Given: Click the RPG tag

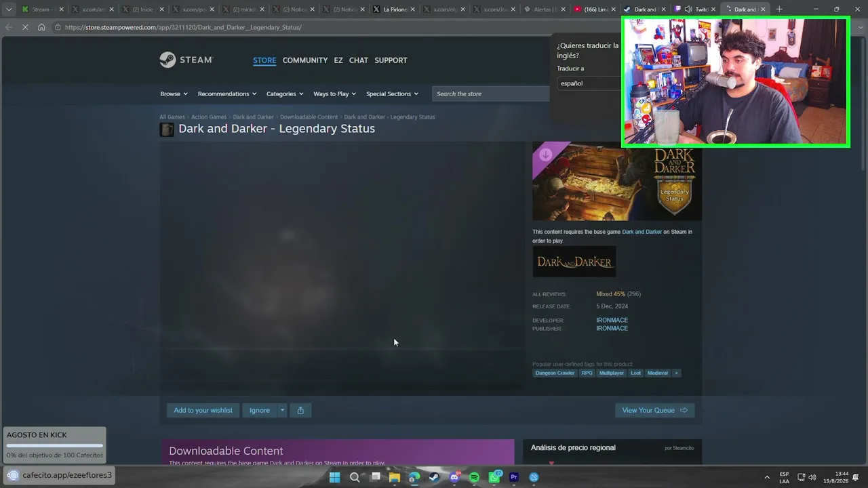Looking at the screenshot, I should coord(587,373).
